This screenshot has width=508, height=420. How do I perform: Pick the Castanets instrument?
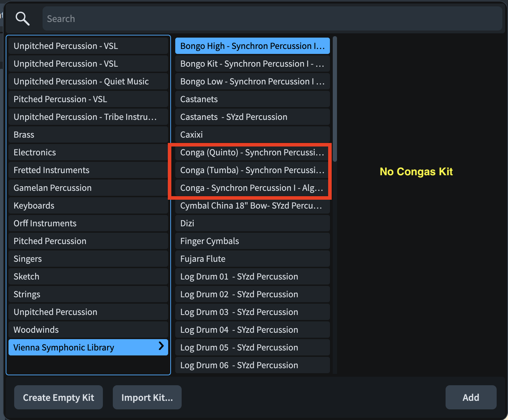point(252,99)
